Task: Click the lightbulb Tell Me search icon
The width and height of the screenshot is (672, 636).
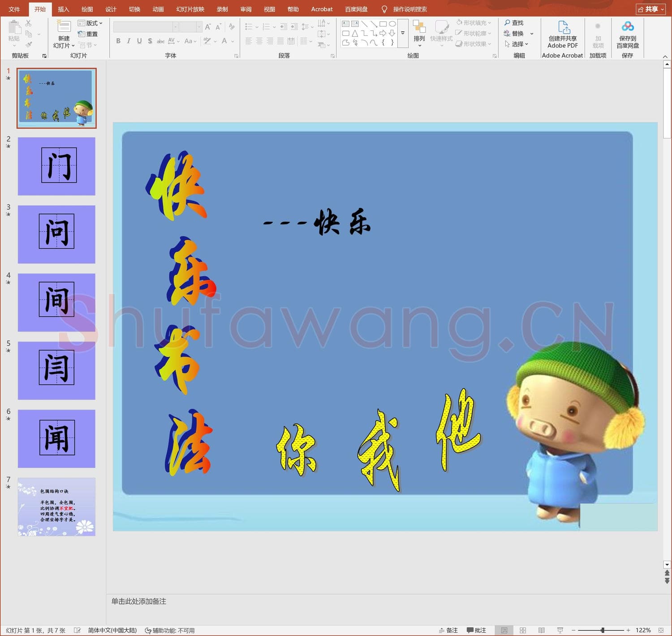Action: [384, 9]
